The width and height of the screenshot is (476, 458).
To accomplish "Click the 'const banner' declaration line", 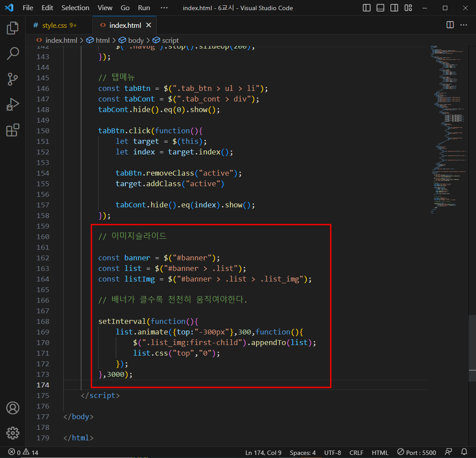I will pyautogui.click(x=159, y=258).
